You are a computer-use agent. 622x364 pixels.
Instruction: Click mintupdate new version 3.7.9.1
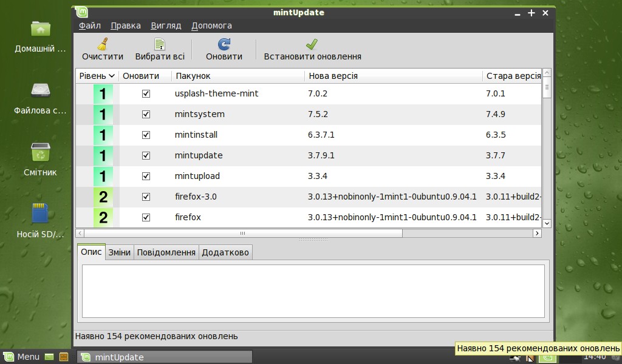pyautogui.click(x=321, y=156)
